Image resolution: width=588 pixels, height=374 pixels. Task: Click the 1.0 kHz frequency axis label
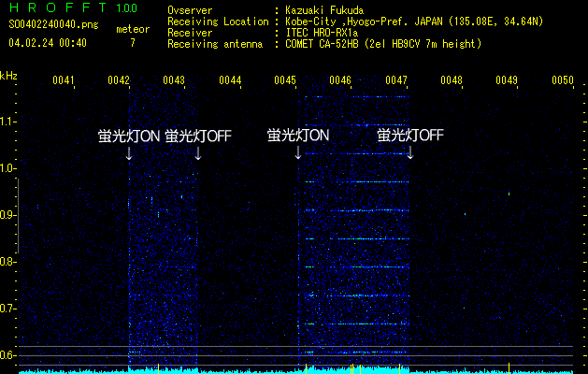8,168
